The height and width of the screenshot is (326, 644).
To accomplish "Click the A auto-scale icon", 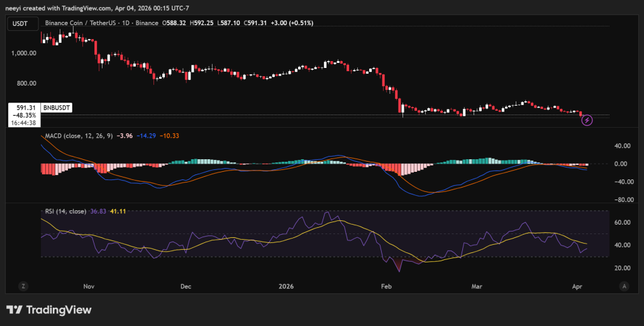I will (623, 286).
